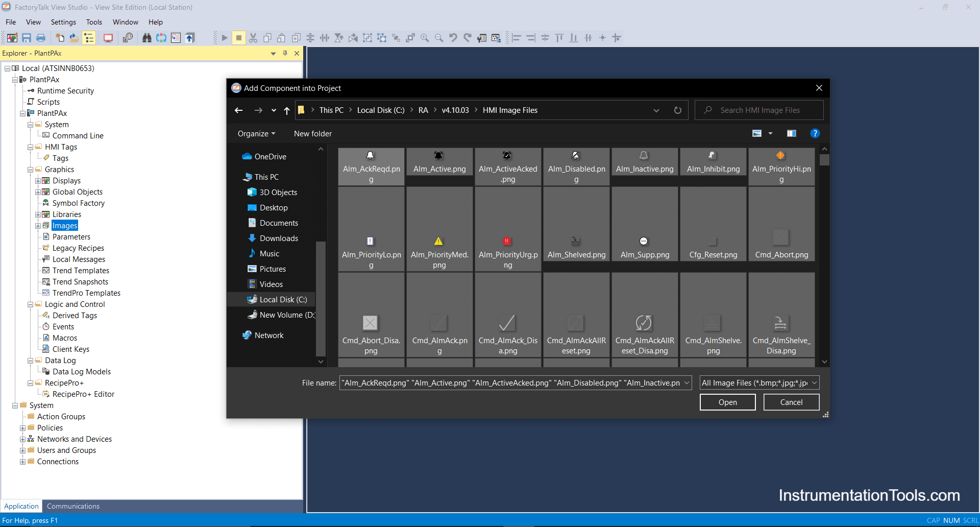The image size is (980, 527).
Task: Click the Flip Vertical icon
Action: [x=339, y=38]
